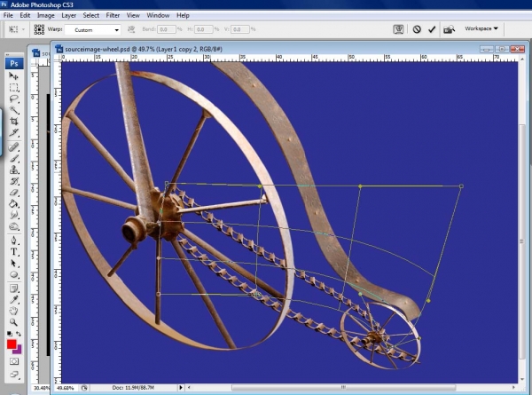Select the Rectangular Marquee tool
This screenshot has width=532, height=395.
click(13, 88)
